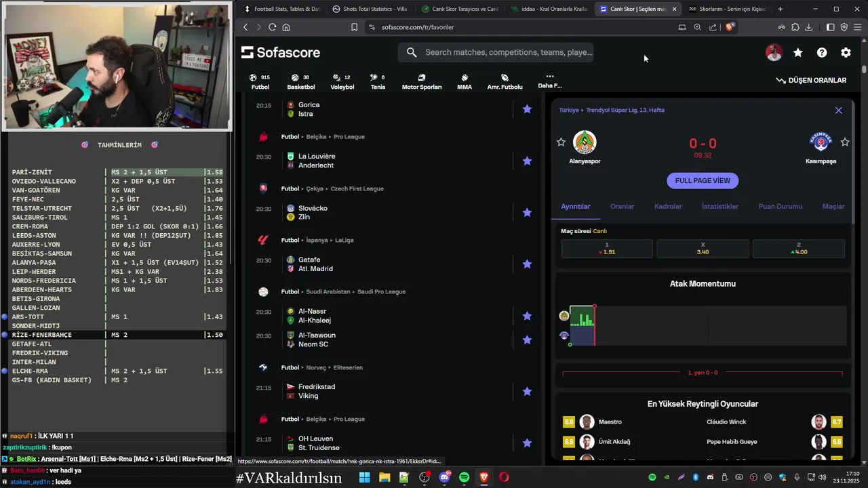This screenshot has width=868, height=488.
Task: Select home win odds 1.91
Action: point(606,248)
